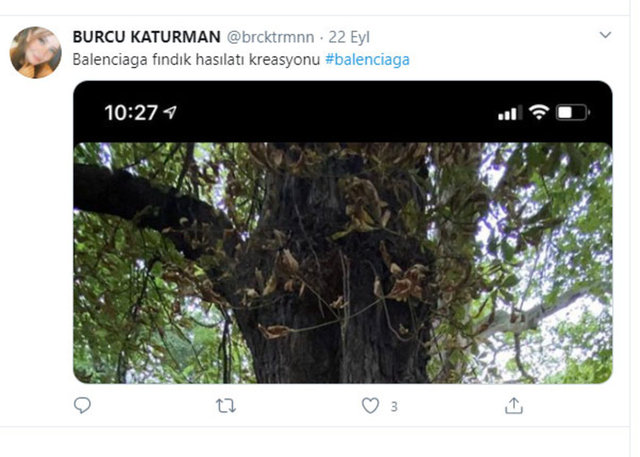
Task: Click the Wi-Fi icon in the phone screenshot
Action: pyautogui.click(x=539, y=113)
